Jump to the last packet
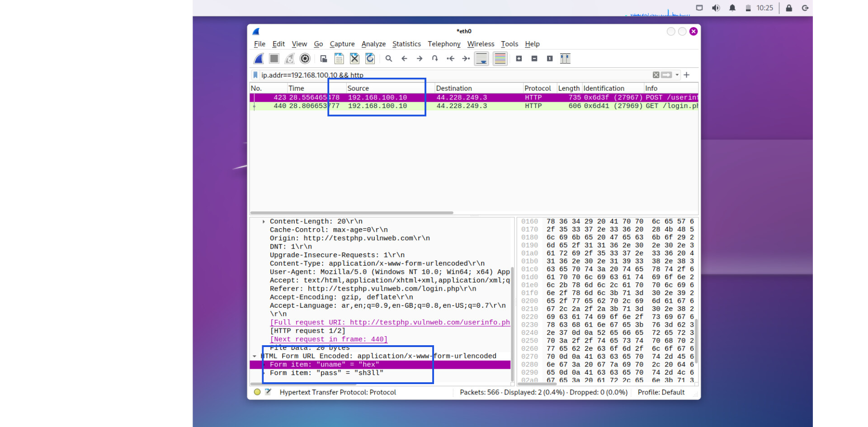 tap(466, 59)
